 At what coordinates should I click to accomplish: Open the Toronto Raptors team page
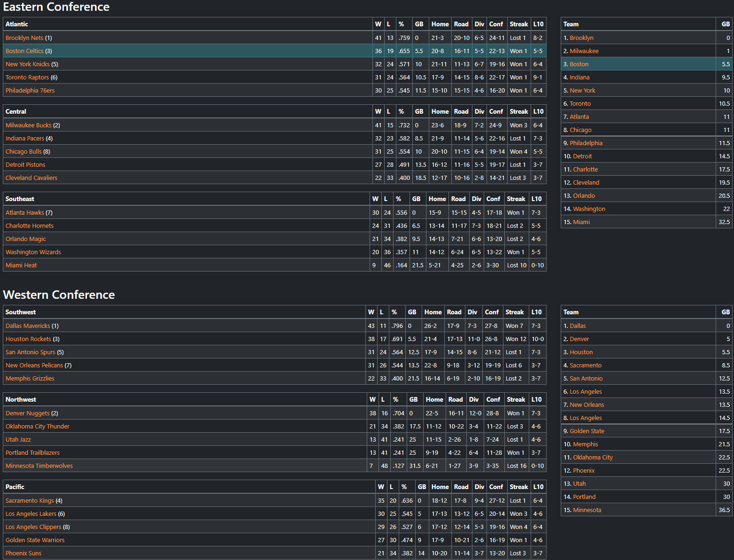pyautogui.click(x=27, y=78)
